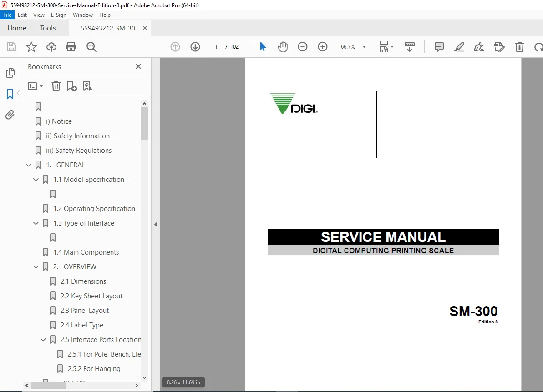The height and width of the screenshot is (392, 543).
Task: Click bookmarks horizontal scrollbar thumb
Action: (49, 385)
